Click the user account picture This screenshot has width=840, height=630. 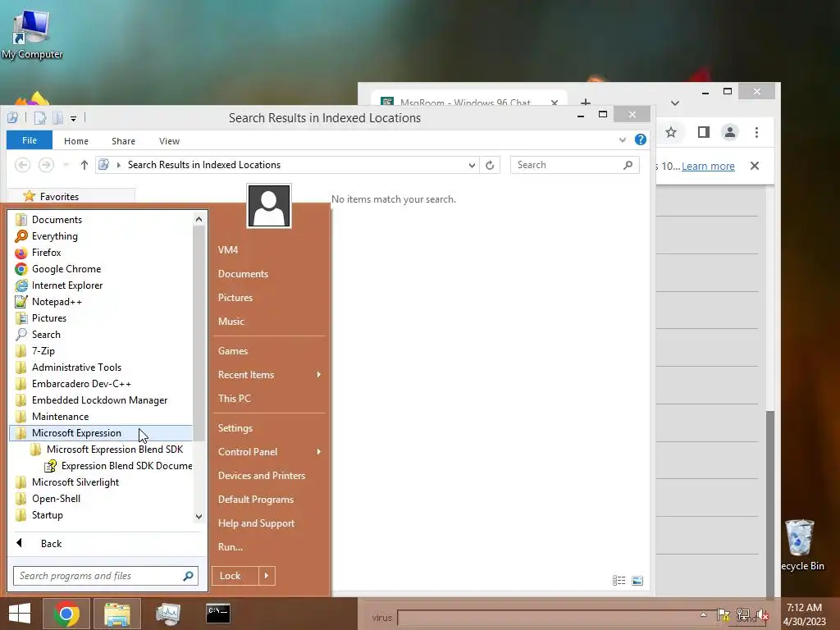pos(269,206)
